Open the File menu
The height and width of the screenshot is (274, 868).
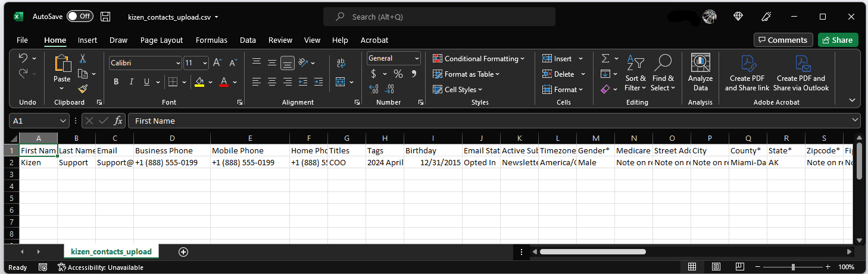[x=22, y=40]
